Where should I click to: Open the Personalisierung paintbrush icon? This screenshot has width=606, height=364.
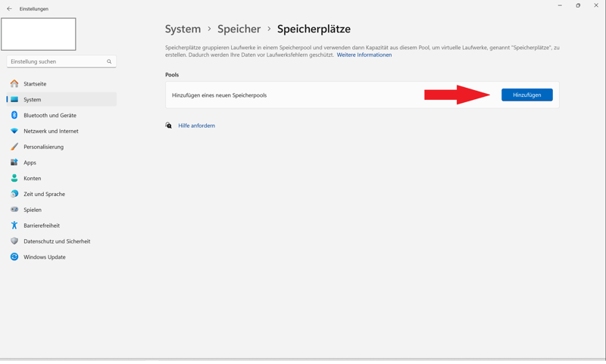click(x=14, y=147)
